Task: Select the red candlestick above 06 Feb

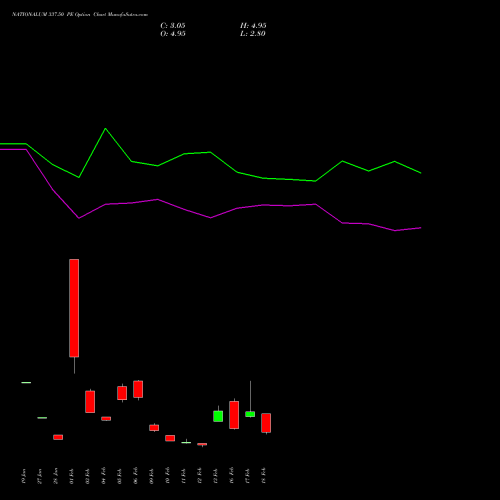Action: click(138, 389)
